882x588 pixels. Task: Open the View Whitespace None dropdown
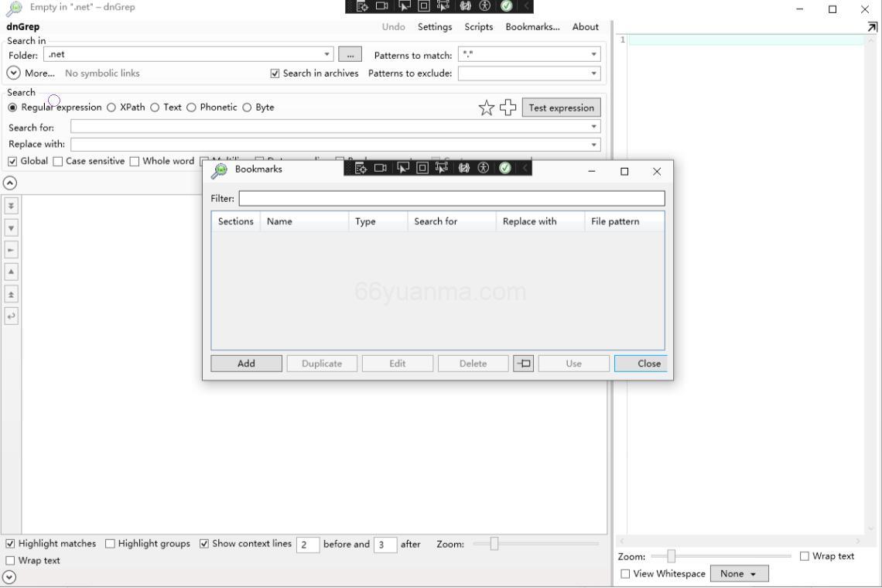point(739,573)
